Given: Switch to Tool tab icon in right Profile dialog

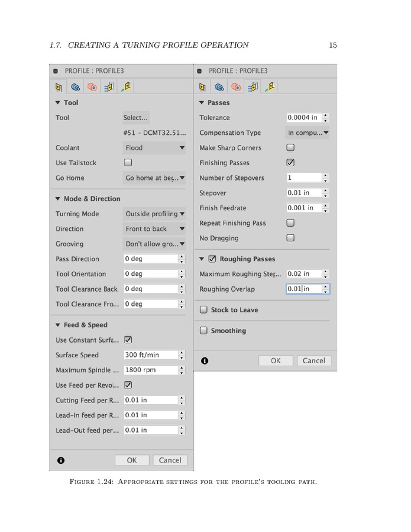Looking at the screenshot, I should coord(202,87).
